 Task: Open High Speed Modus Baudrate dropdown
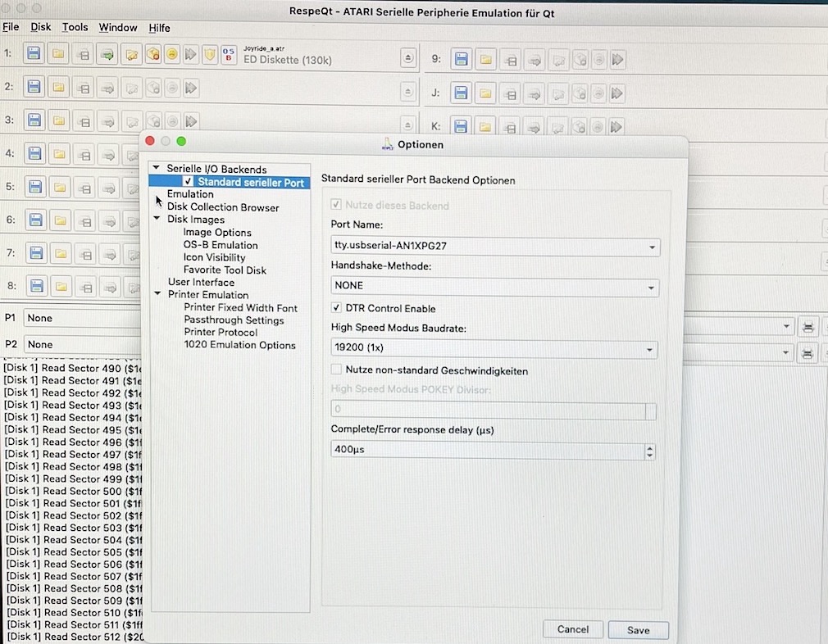tap(495, 350)
